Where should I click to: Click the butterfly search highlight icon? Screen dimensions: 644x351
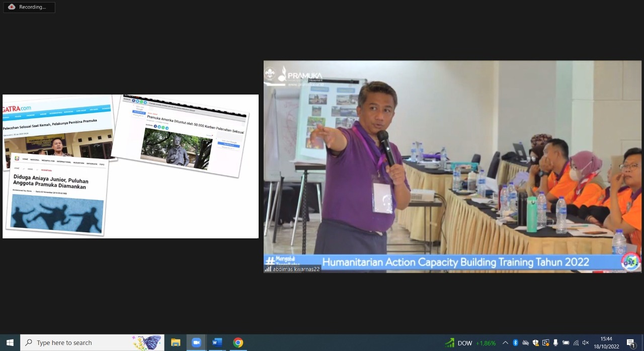click(x=146, y=342)
